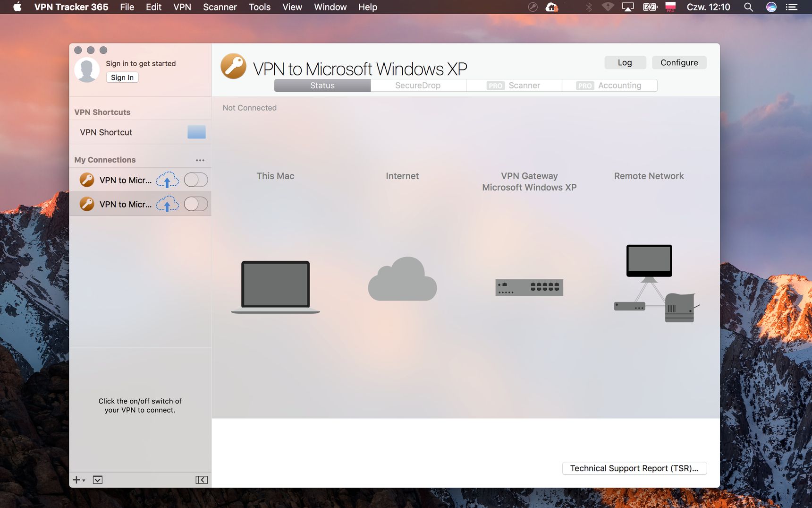This screenshot has width=812, height=508.
Task: Click the circular compass icon in menu bar
Action: [533, 7]
